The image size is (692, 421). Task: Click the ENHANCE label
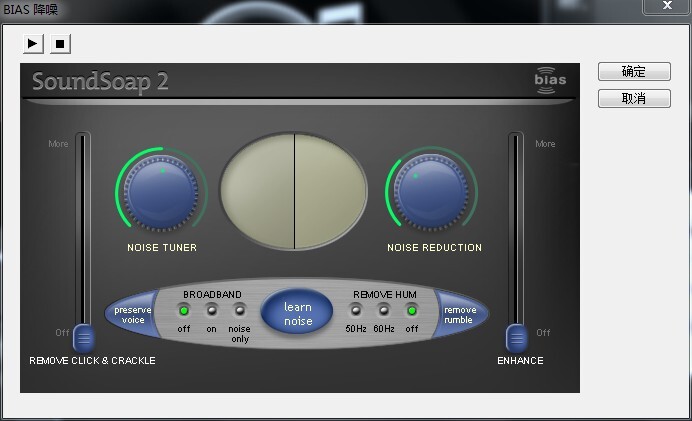[520, 361]
